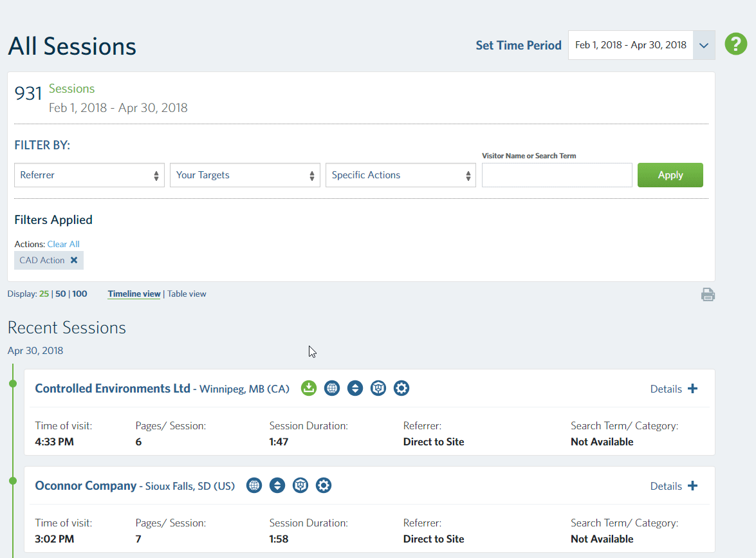This screenshot has width=756, height=558.
Task: Focus the Visitor Name or Search Term field
Action: 557,175
